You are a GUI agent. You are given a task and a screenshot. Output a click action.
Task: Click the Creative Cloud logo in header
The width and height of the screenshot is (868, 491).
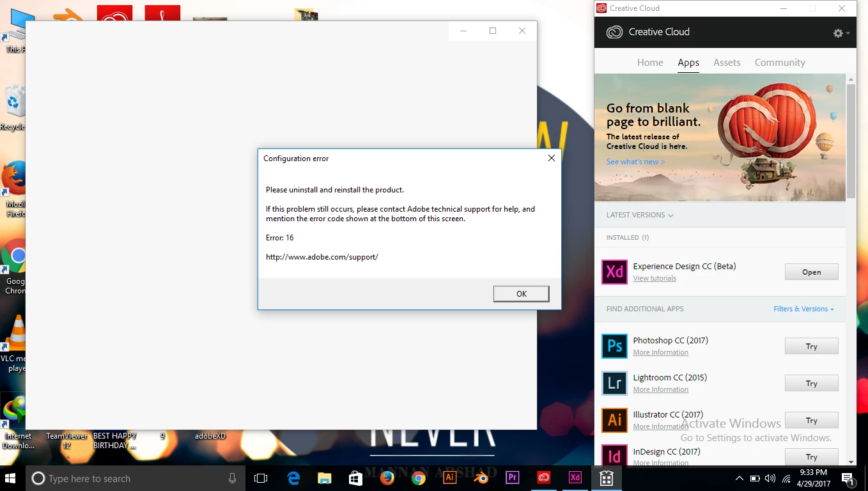tap(614, 32)
